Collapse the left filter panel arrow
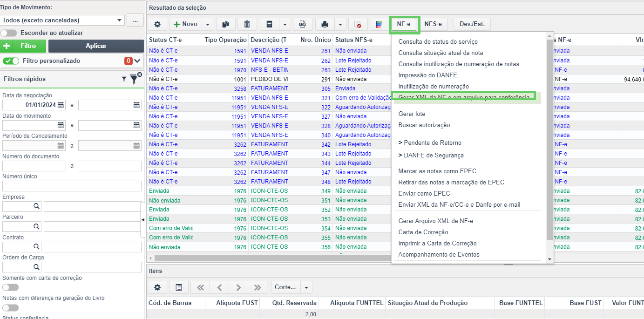 142,219
